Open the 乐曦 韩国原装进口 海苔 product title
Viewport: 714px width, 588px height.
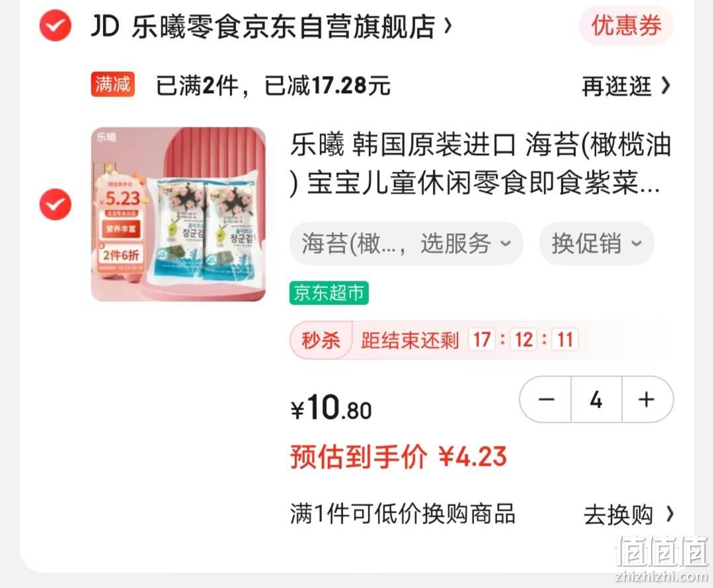click(481, 163)
